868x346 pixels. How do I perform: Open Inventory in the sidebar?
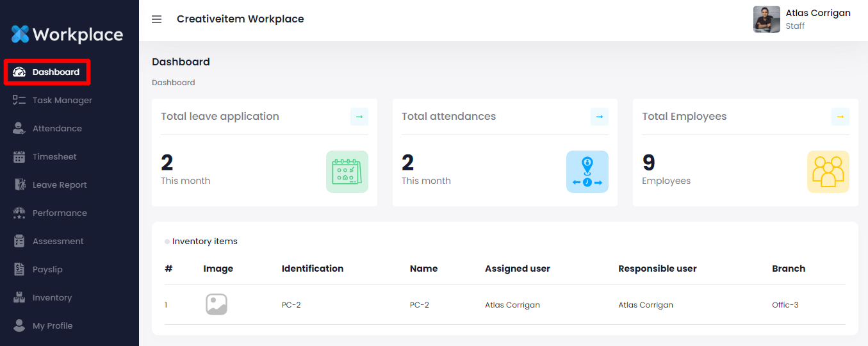tap(52, 298)
